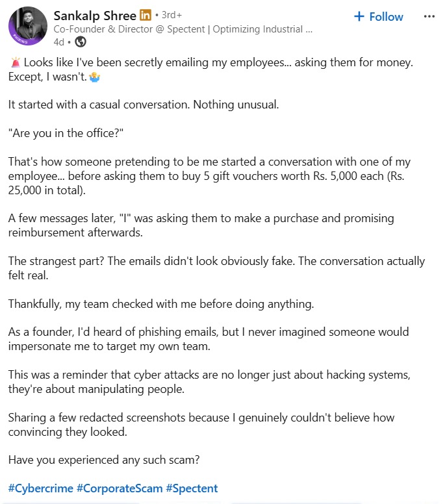Image resolution: width=445 pixels, height=504 pixels.
Task: Open the #Spectent hashtag
Action: click(x=192, y=488)
